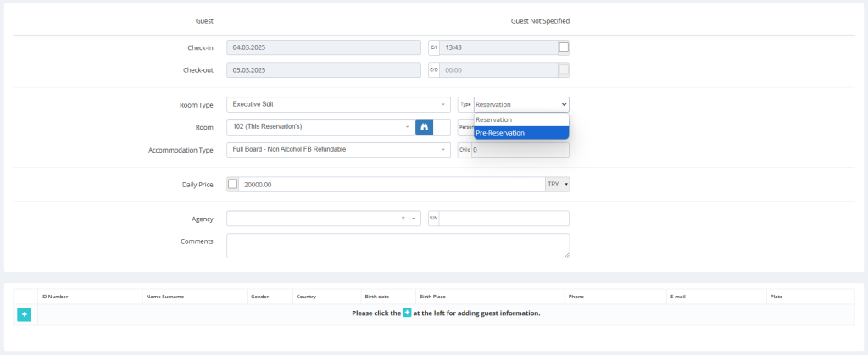
Task: Click the Type select box showing Reservation
Action: point(521,104)
